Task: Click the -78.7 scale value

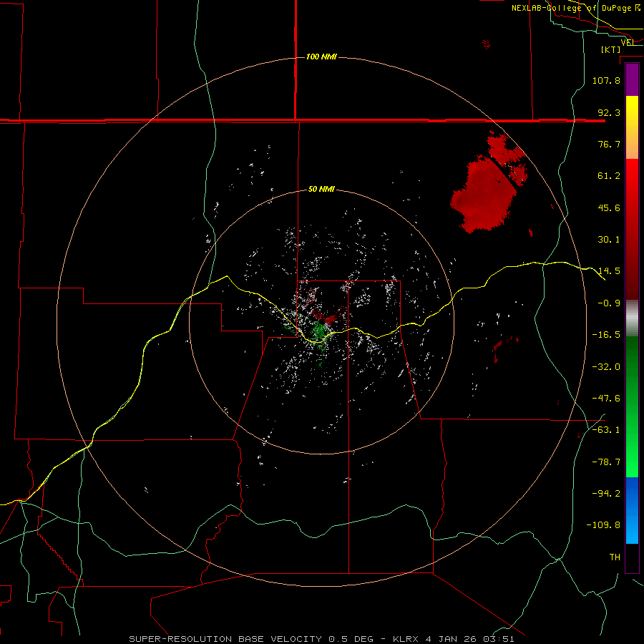Action: 606,462
